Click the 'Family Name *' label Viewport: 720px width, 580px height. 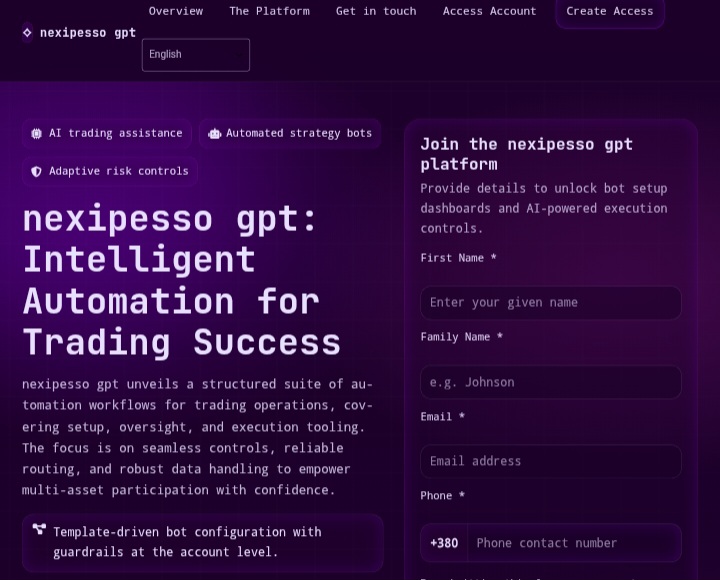(x=461, y=337)
